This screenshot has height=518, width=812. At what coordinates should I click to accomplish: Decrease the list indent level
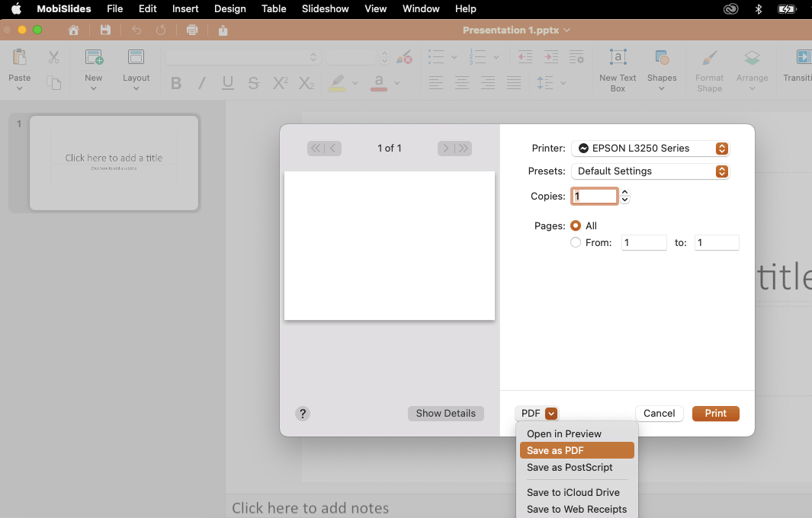525,57
